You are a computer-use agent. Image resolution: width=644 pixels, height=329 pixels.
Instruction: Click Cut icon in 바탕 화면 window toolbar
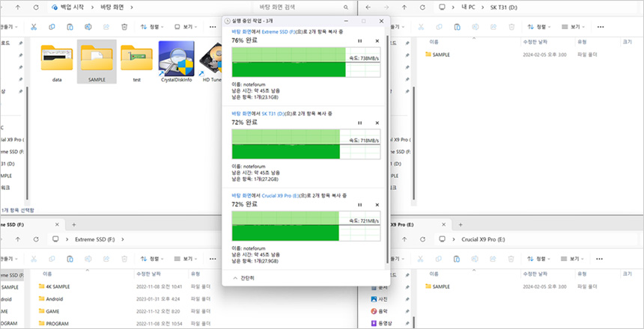tap(34, 27)
